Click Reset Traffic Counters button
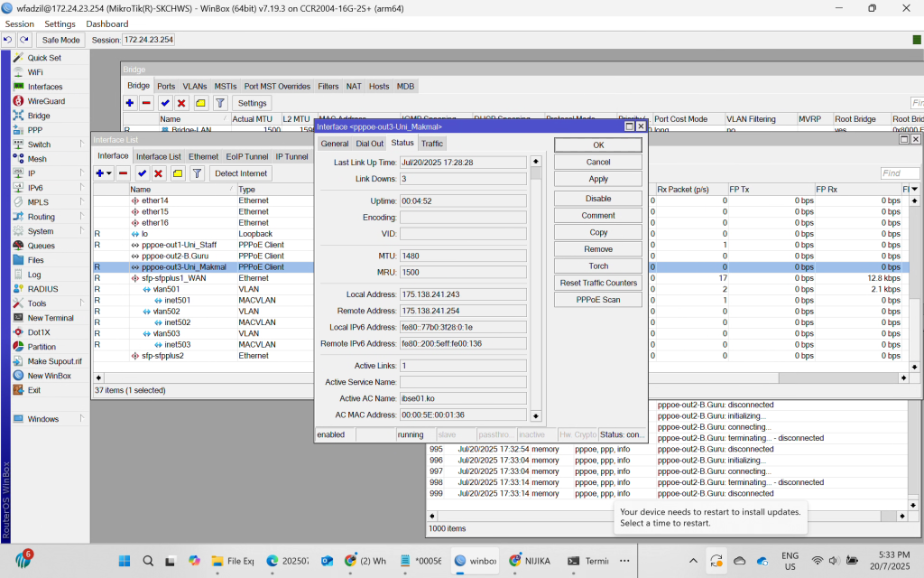This screenshot has height=578, width=924. pyautogui.click(x=598, y=283)
